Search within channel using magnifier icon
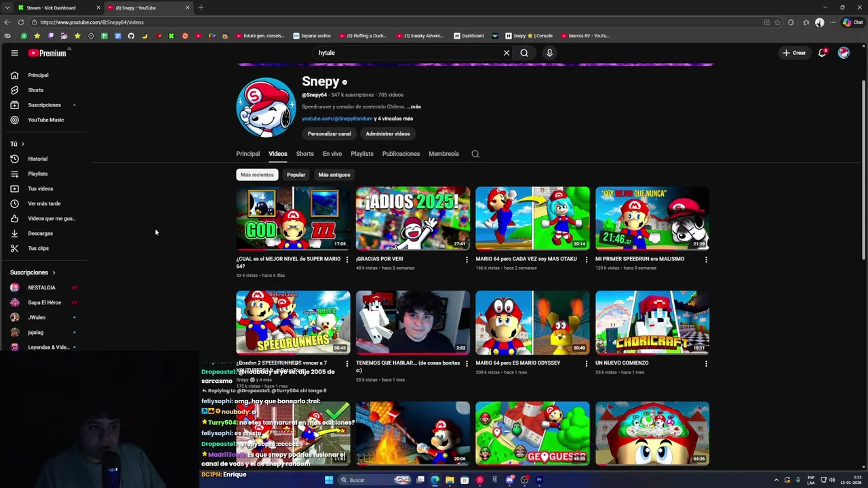 pyautogui.click(x=475, y=154)
